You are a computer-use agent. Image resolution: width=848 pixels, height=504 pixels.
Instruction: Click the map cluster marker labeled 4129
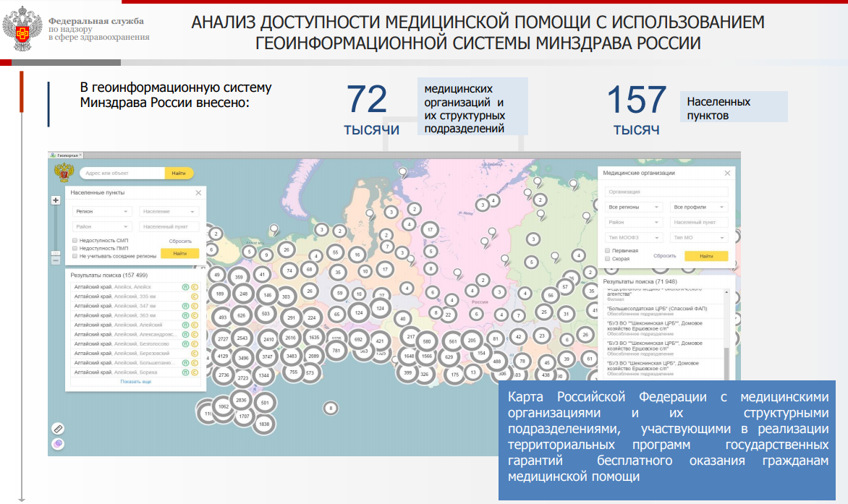click(223, 356)
